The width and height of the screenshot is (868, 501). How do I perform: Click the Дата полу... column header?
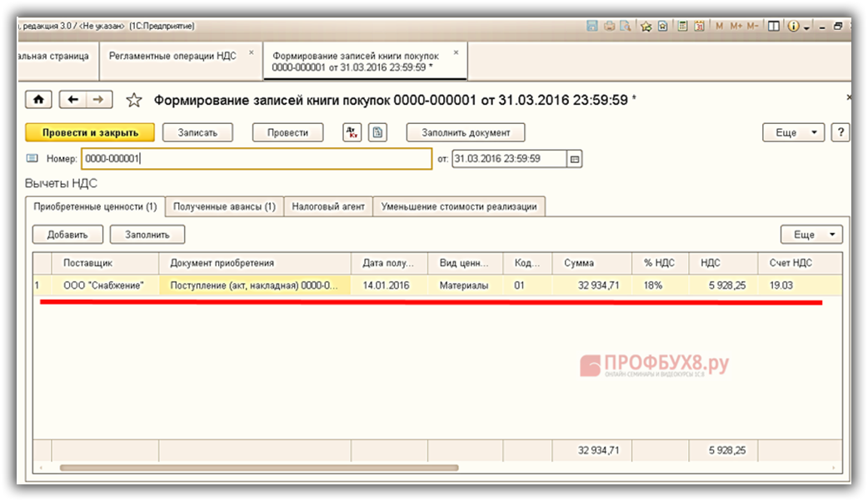click(389, 263)
